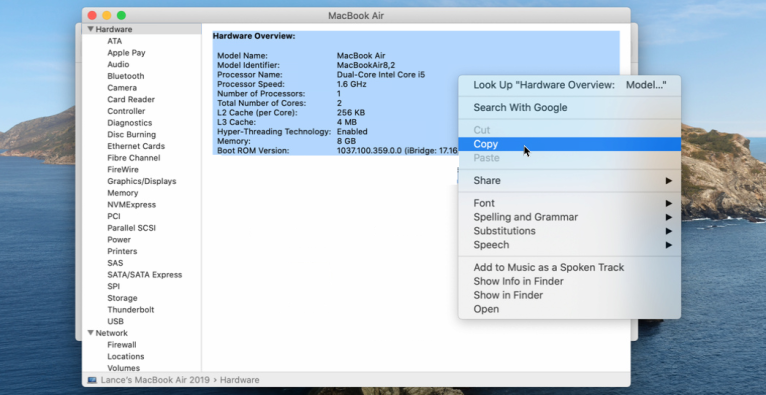766x395 pixels.
Task: Open Fibre Channel sidebar entry
Action: pyautogui.click(x=134, y=158)
